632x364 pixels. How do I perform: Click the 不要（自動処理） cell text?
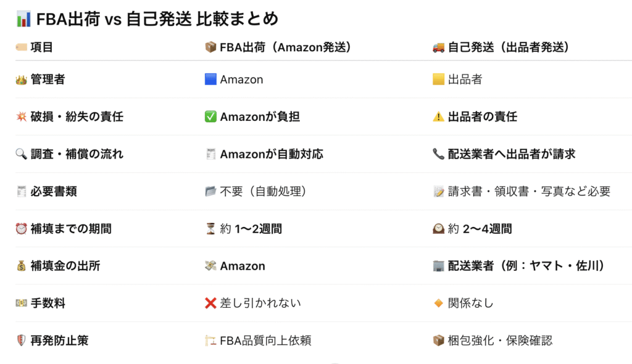[x=264, y=191]
